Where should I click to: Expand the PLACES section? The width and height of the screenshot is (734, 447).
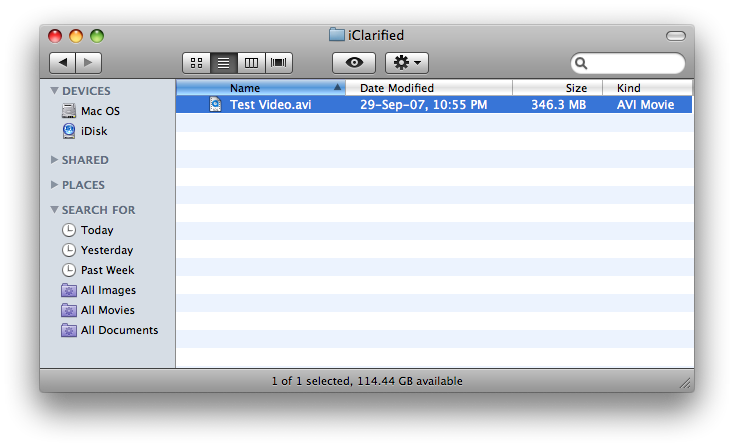point(54,185)
